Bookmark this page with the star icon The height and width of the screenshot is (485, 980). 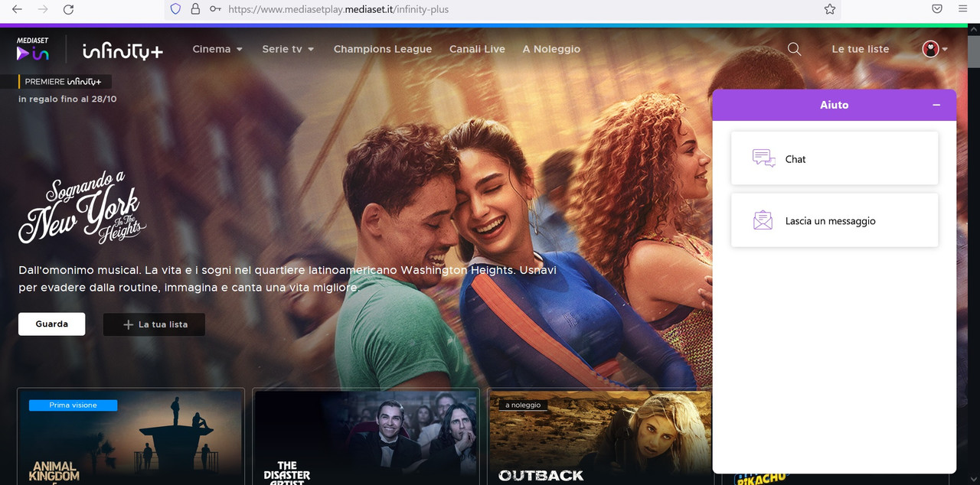tap(830, 9)
